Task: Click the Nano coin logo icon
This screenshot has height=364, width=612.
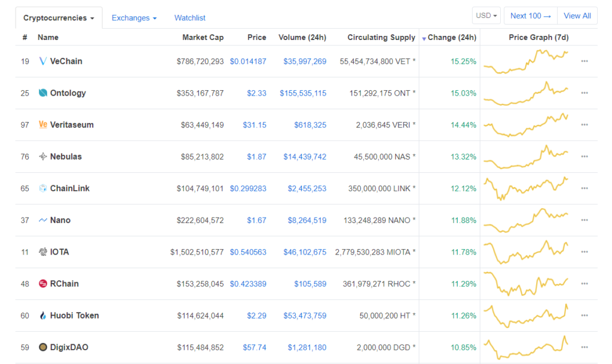Action: pyautogui.click(x=43, y=220)
